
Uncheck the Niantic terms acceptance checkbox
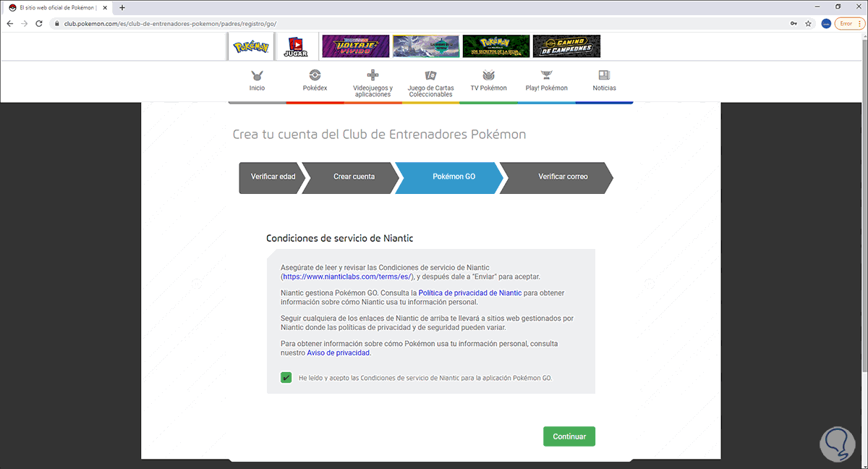coord(286,378)
